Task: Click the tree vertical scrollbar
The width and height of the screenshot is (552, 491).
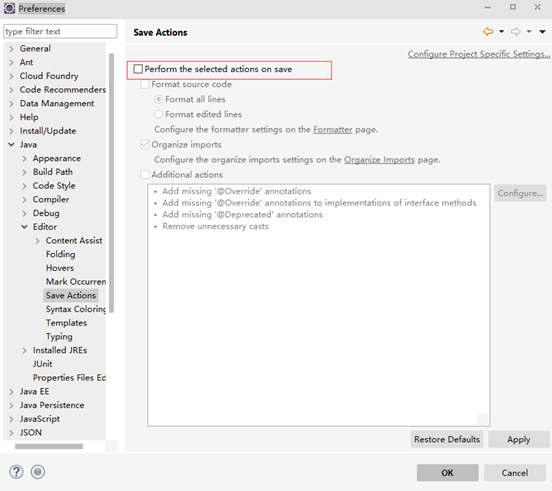Action: pyautogui.click(x=111, y=183)
